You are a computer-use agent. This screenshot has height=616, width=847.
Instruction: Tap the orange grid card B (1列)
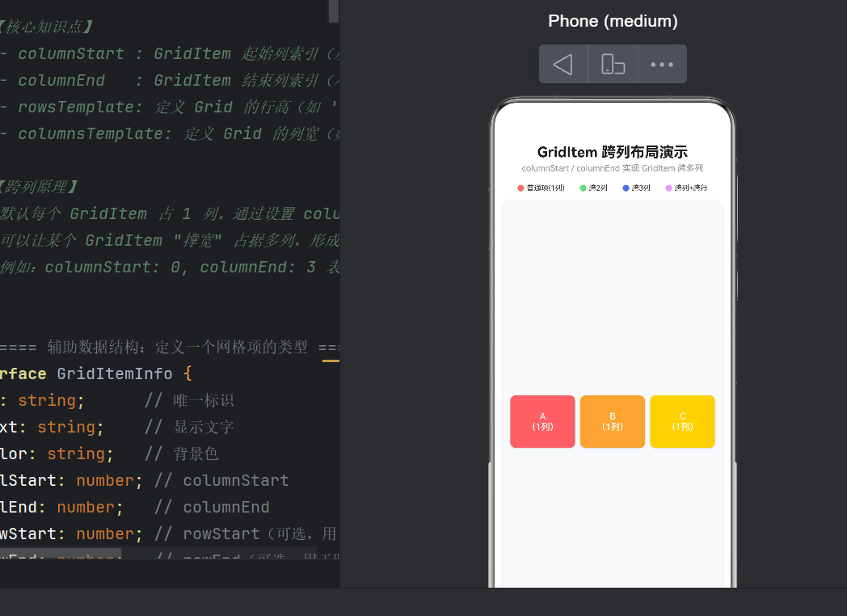613,421
